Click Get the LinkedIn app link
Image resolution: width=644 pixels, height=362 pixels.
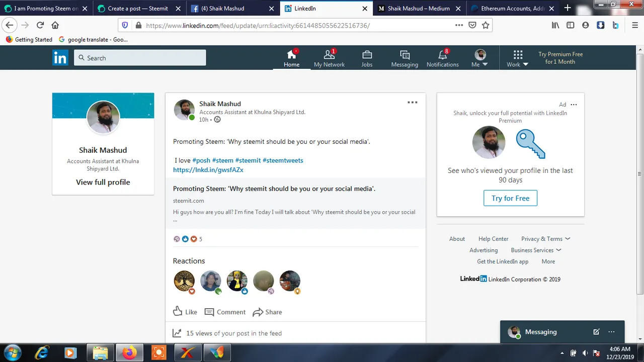pos(503,261)
